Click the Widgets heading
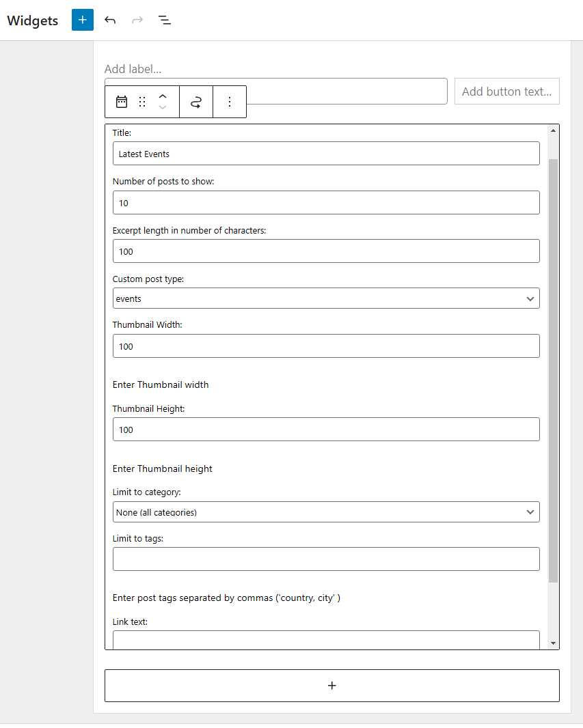 coord(33,20)
